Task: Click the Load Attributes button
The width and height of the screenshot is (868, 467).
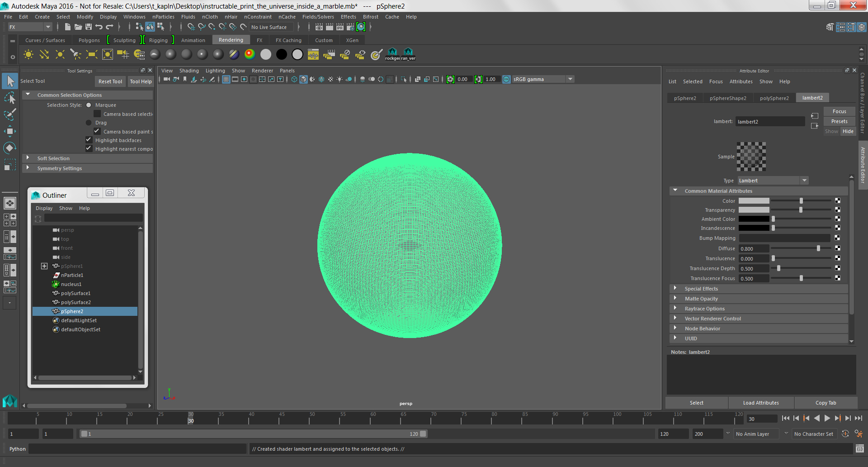Action: [x=761, y=403]
